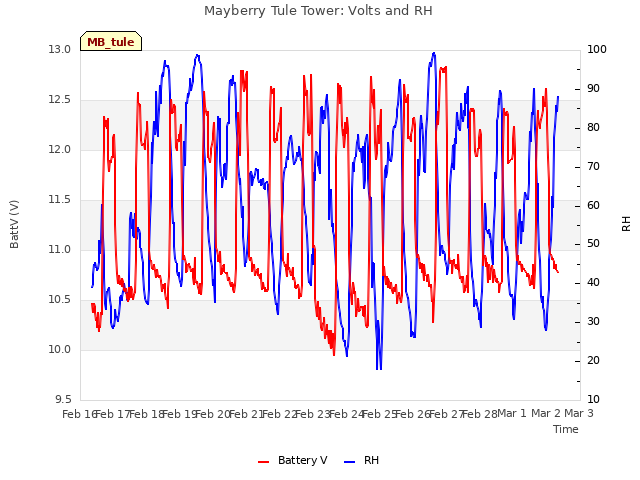
Task: Click the 100 right axis tick
Action: click(597, 49)
